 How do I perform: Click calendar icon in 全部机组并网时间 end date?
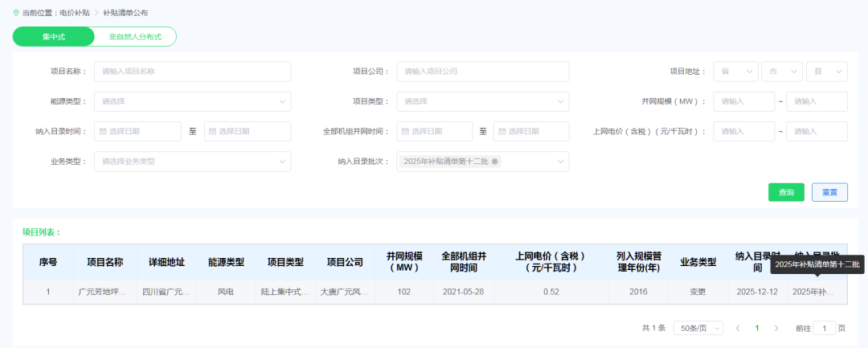point(502,131)
